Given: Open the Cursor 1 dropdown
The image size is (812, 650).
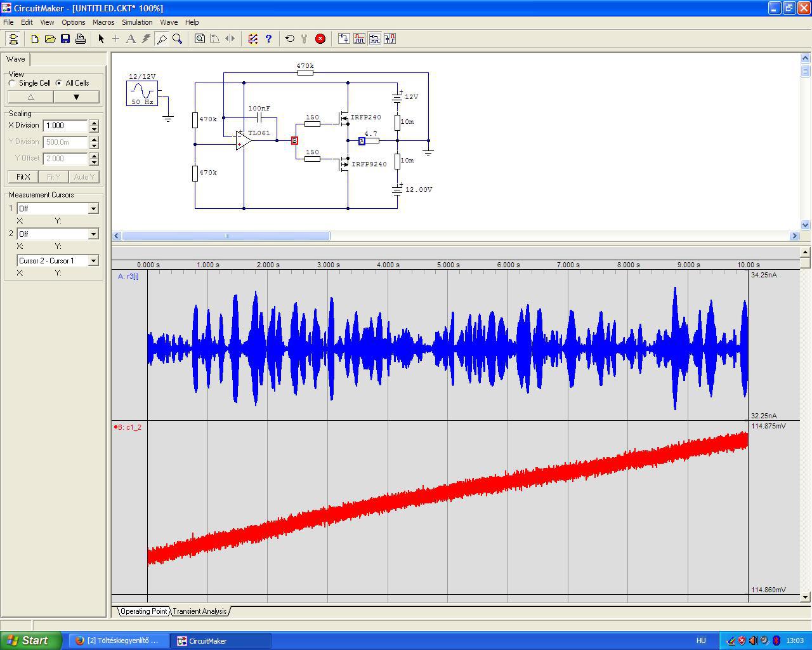Looking at the screenshot, I should coord(93,209).
